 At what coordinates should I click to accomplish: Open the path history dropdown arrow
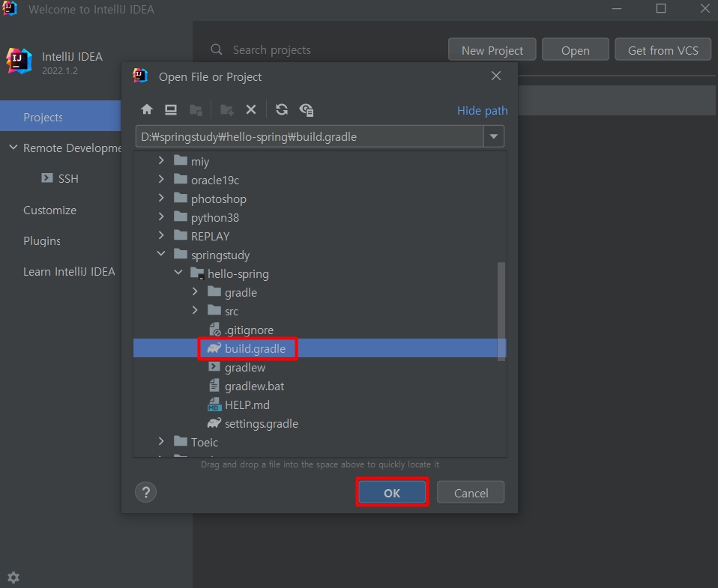[x=494, y=136]
